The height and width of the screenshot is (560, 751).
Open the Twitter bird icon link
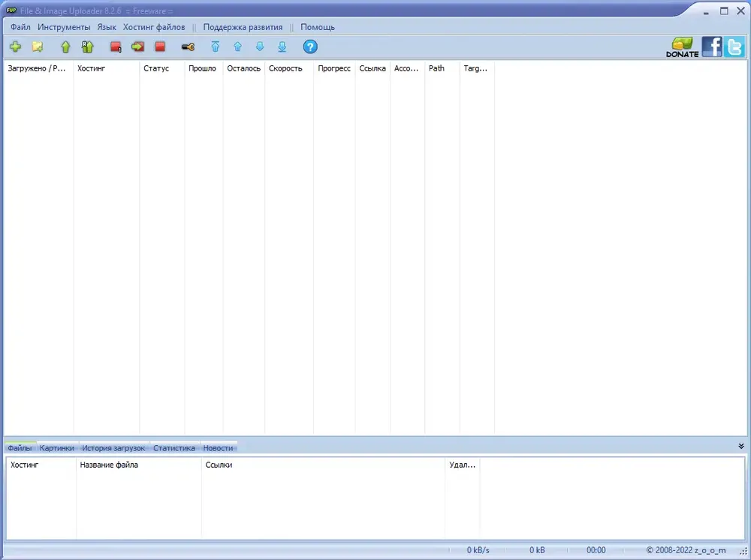click(x=734, y=47)
